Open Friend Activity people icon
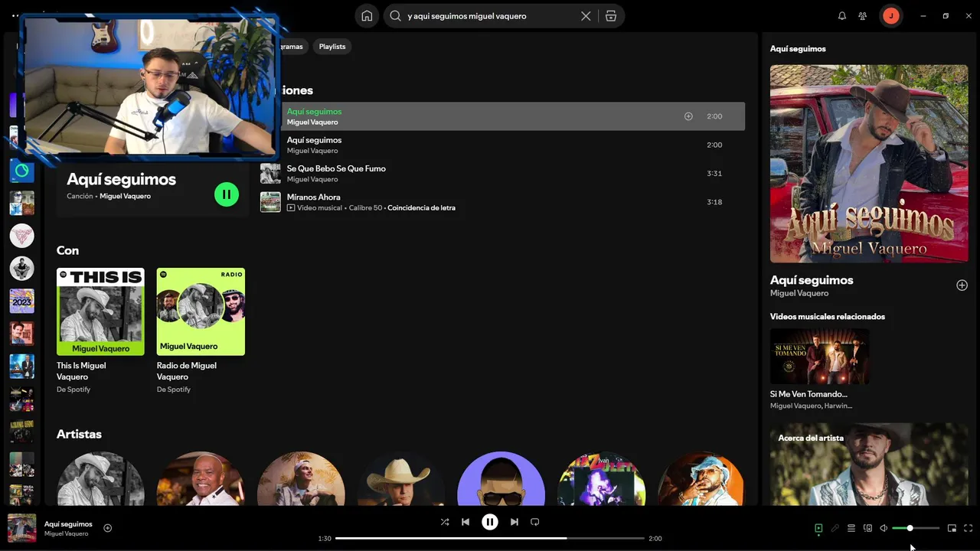Image resolution: width=980 pixels, height=551 pixels. pyautogui.click(x=863, y=16)
